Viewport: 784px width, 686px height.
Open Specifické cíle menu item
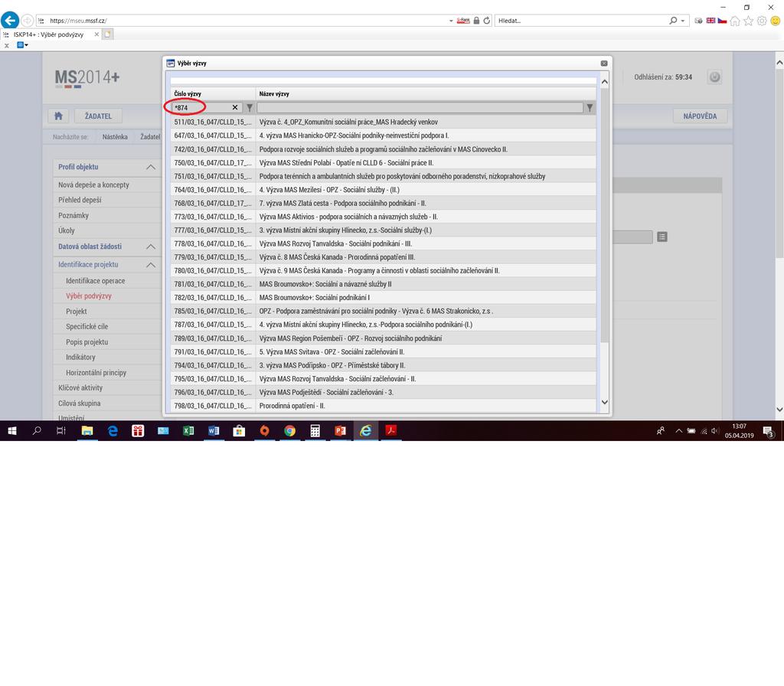pyautogui.click(x=87, y=326)
